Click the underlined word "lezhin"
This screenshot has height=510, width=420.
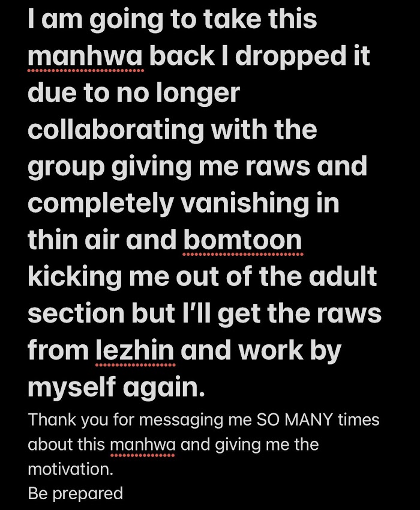click(x=135, y=351)
